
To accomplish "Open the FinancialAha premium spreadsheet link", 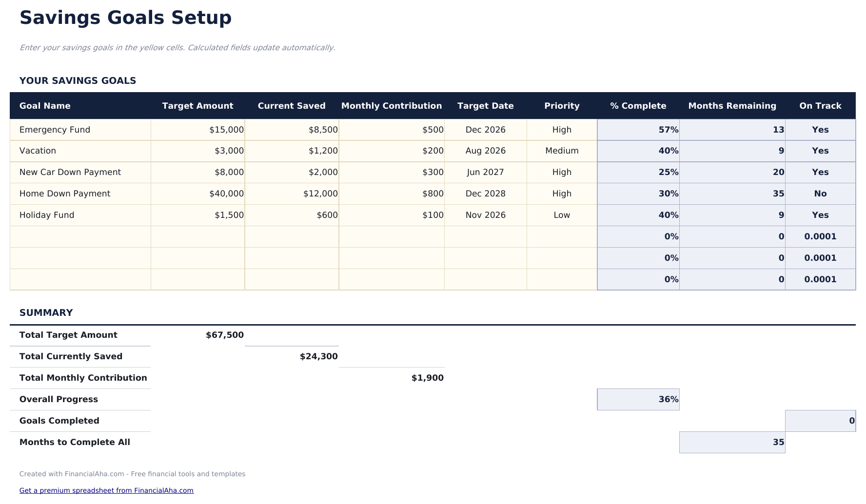I will 106,490.
